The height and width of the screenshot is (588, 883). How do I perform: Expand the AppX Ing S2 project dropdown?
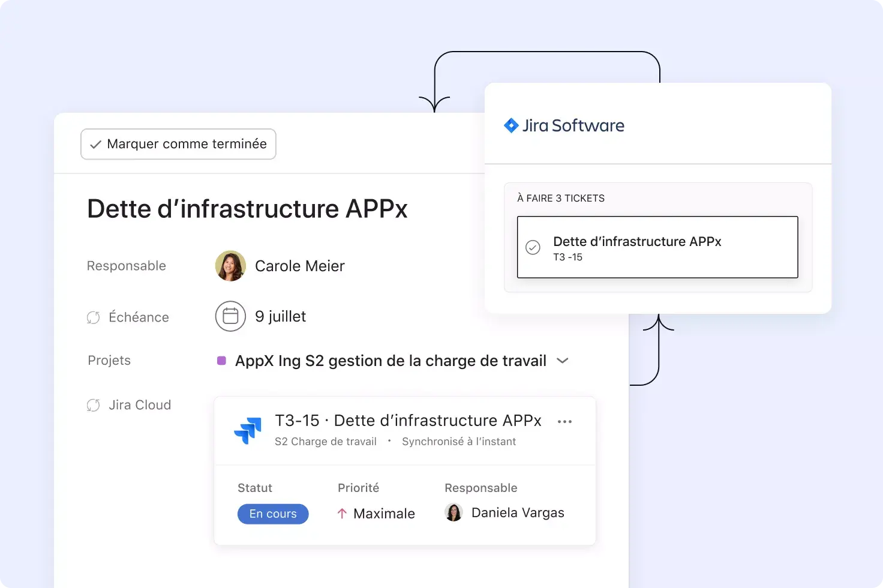point(563,361)
